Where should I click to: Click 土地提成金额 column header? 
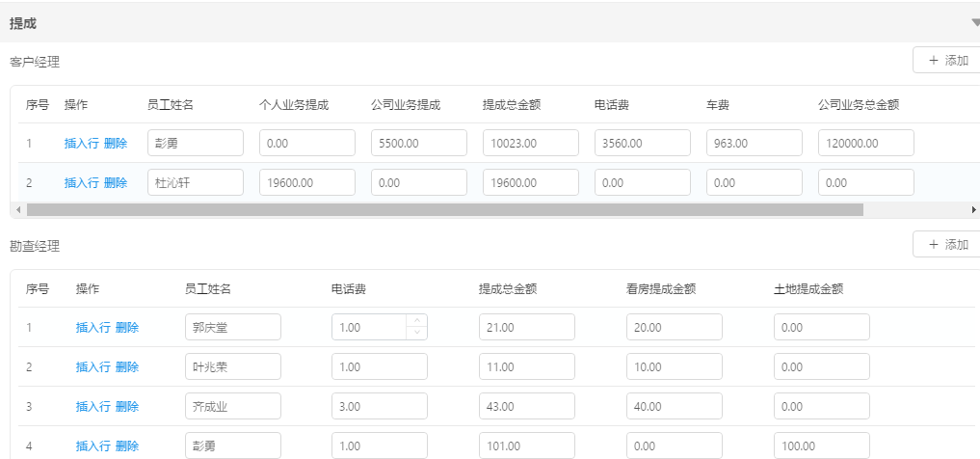click(x=808, y=289)
